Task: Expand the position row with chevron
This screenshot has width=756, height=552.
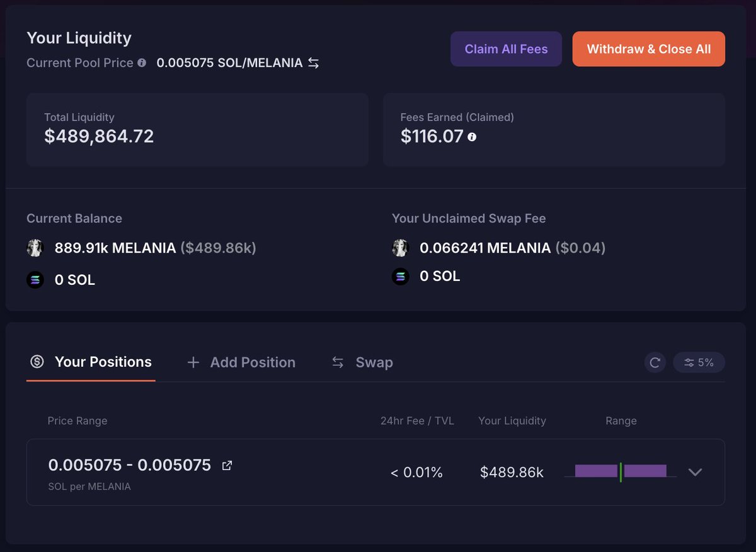Action: [x=695, y=472]
